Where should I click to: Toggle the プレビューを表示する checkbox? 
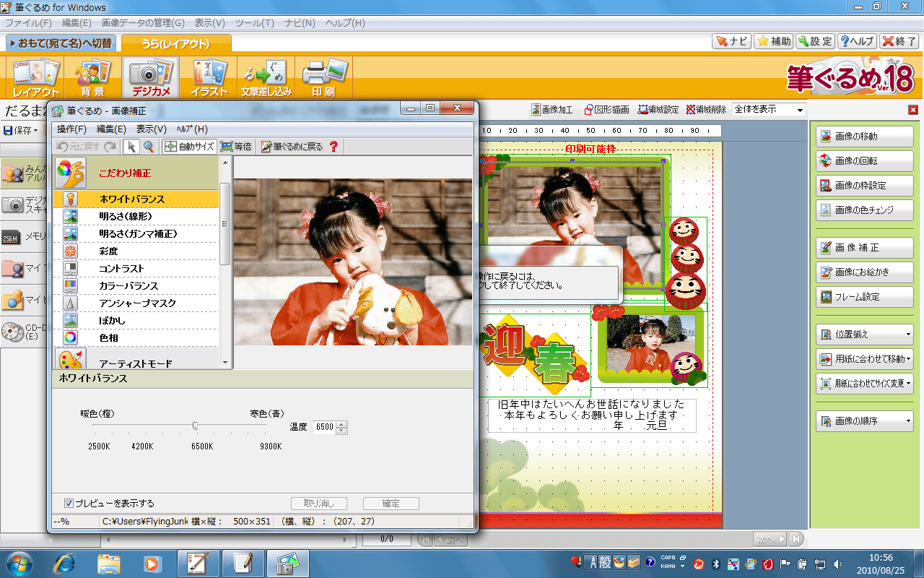[69, 504]
